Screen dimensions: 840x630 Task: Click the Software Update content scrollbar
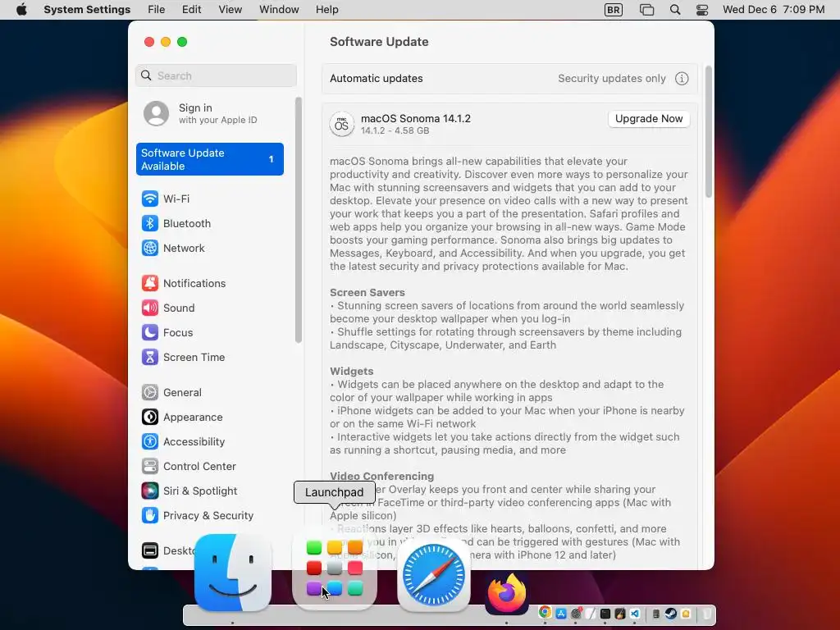pyautogui.click(x=708, y=131)
